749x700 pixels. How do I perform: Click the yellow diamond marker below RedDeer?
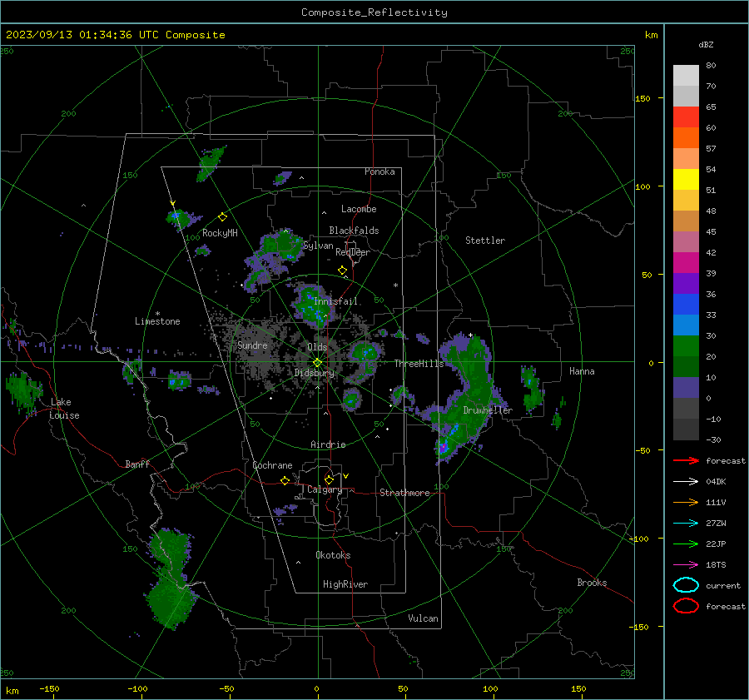coord(343,271)
